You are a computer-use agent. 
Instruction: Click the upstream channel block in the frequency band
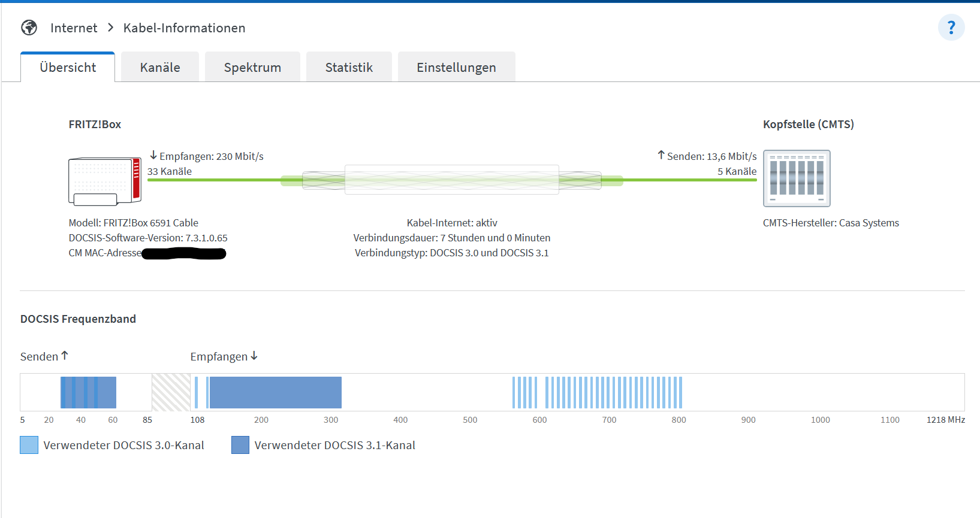point(88,392)
